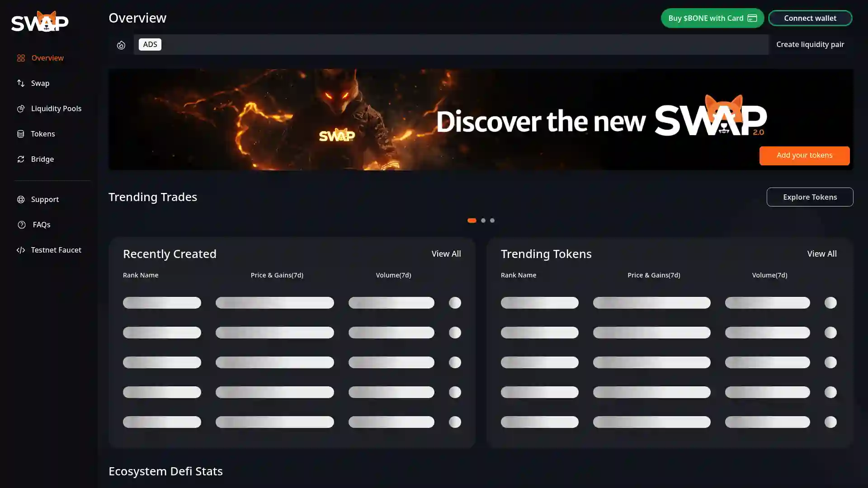
Task: Click the Swap fox logo at top left
Action: coord(40,21)
